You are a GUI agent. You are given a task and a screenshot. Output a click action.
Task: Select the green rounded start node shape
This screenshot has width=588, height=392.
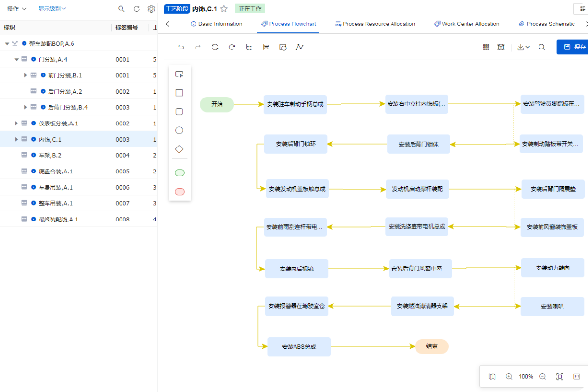coord(179,173)
